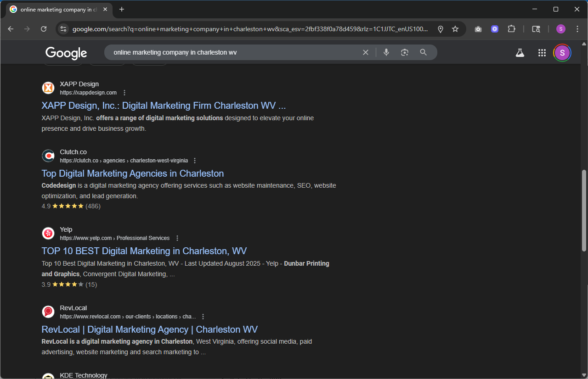The image size is (588, 379).
Task: Open a new browser tab
Action: click(x=121, y=9)
